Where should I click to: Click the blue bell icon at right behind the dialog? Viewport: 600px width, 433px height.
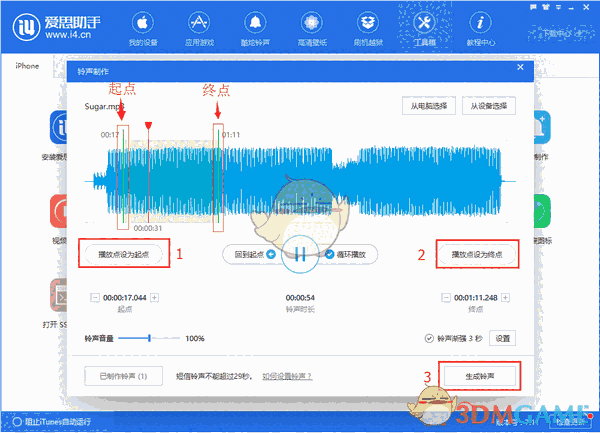[542, 127]
